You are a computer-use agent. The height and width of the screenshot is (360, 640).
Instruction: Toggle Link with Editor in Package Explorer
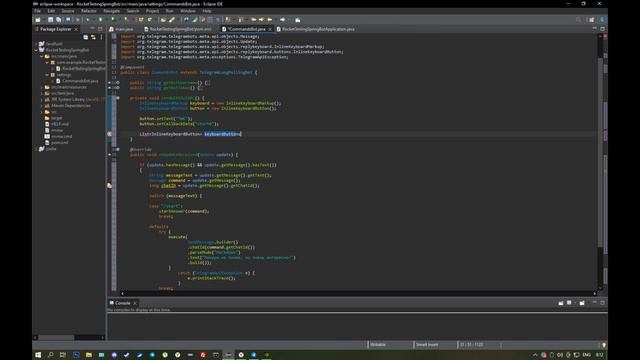(93, 37)
